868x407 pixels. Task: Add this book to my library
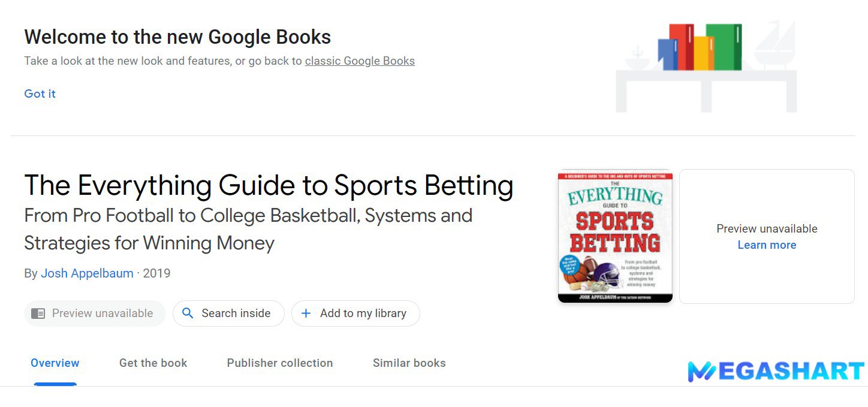tap(355, 313)
